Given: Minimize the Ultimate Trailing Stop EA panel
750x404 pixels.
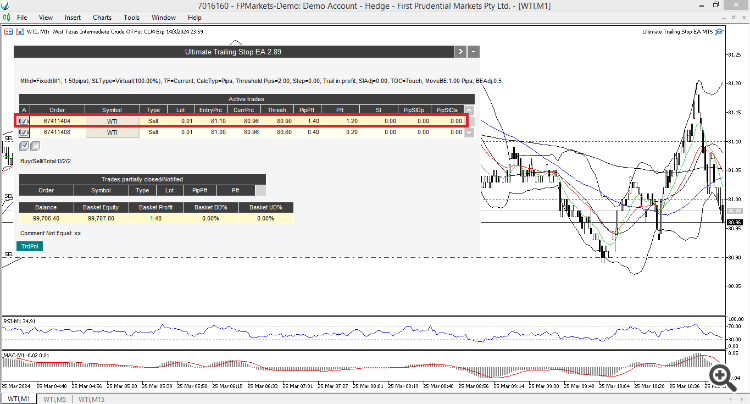Looking at the screenshot, I should point(474,52).
